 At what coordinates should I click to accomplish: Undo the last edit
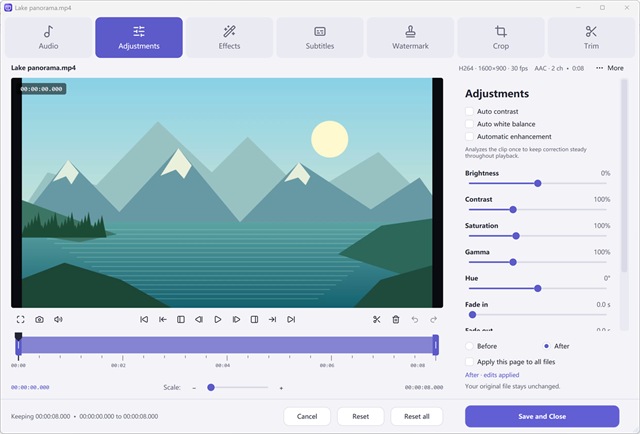tap(415, 319)
